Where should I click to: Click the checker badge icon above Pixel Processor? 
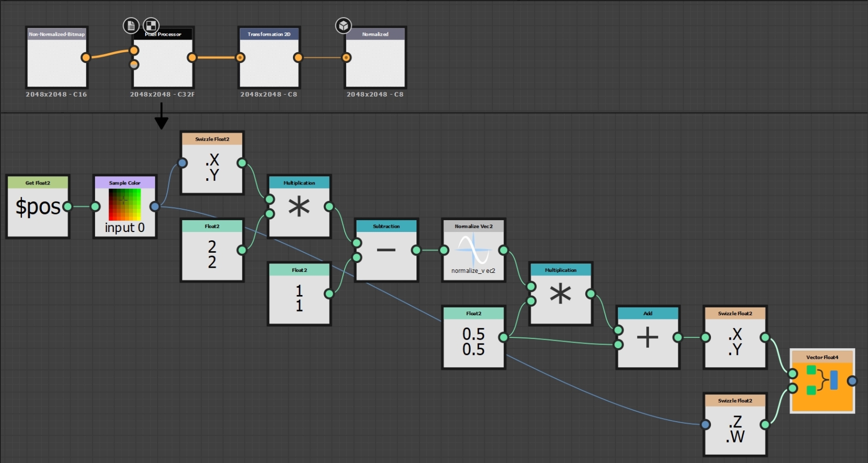point(151,25)
